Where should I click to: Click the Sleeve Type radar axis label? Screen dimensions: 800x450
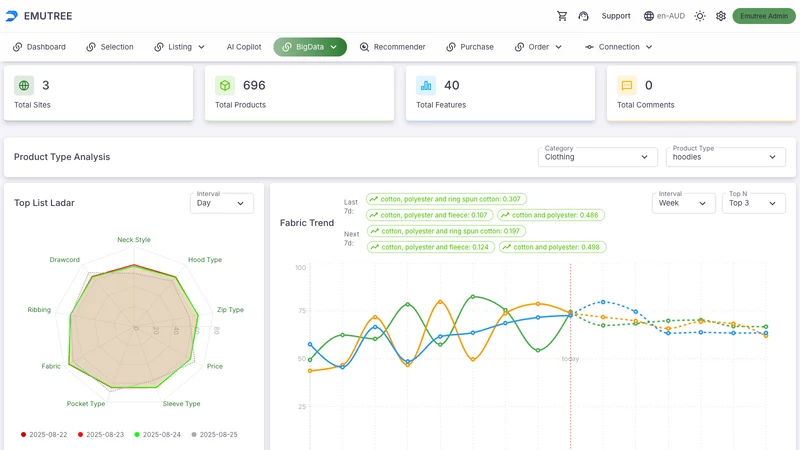(182, 404)
